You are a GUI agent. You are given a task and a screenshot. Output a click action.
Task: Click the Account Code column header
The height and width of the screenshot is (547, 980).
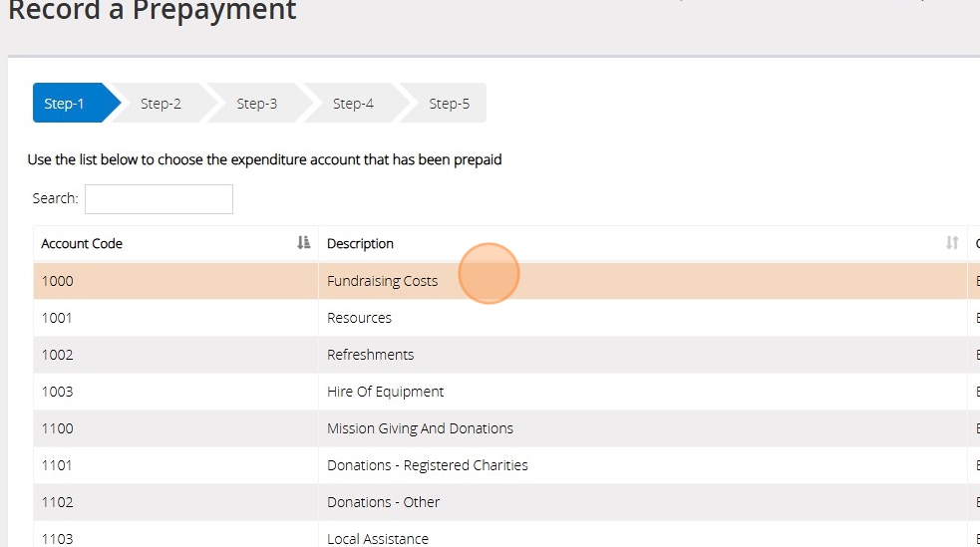(175, 243)
